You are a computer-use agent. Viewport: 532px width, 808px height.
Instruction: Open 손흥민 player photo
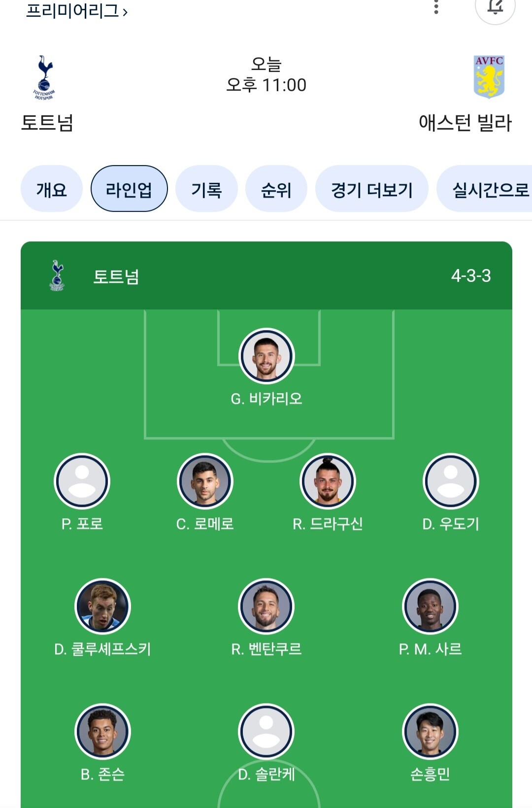click(430, 731)
